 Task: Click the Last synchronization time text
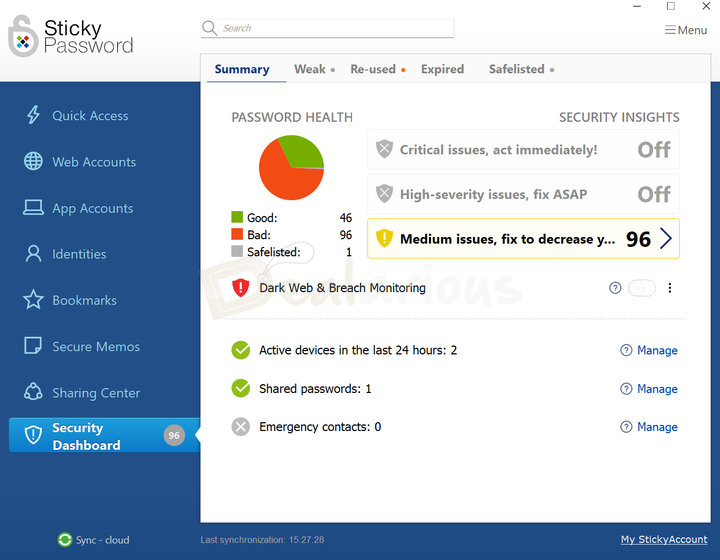pyautogui.click(x=262, y=540)
